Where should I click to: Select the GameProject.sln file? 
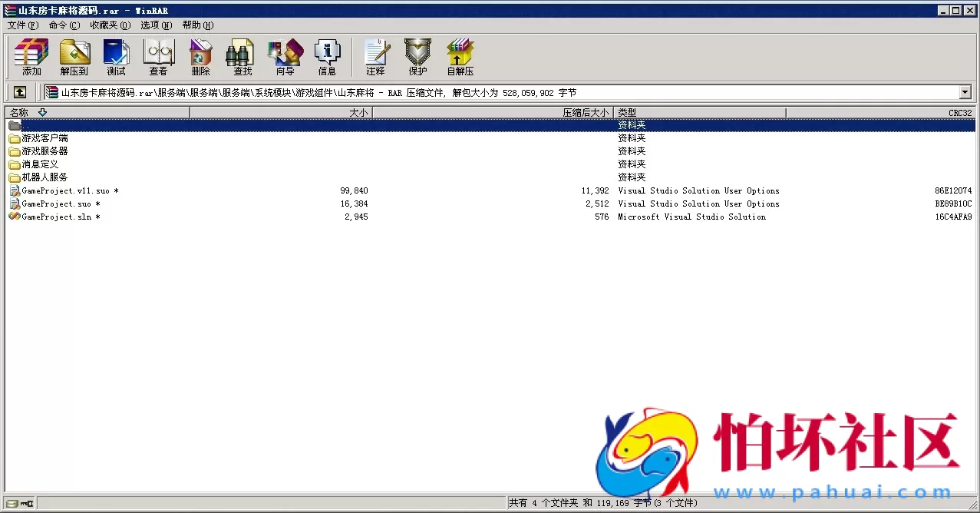(57, 217)
